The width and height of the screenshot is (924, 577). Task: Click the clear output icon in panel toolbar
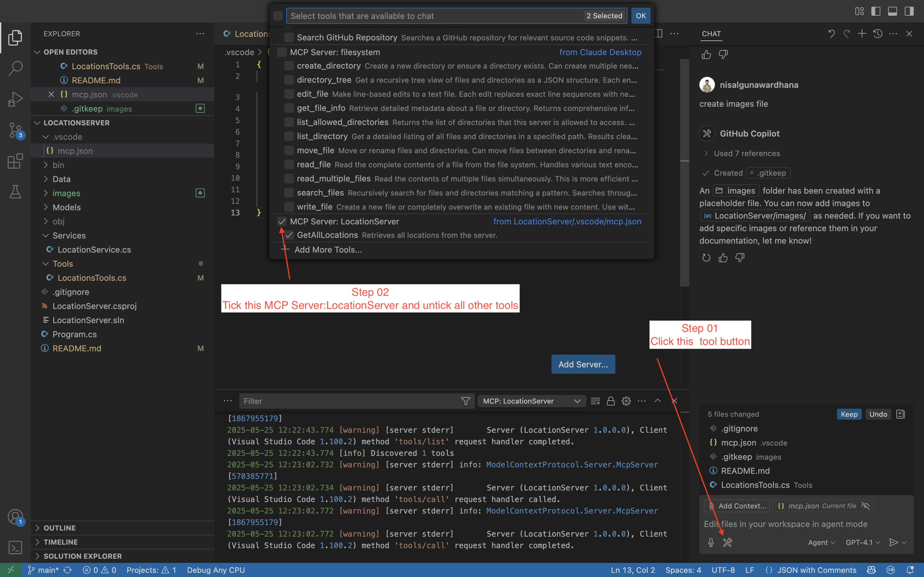point(595,401)
